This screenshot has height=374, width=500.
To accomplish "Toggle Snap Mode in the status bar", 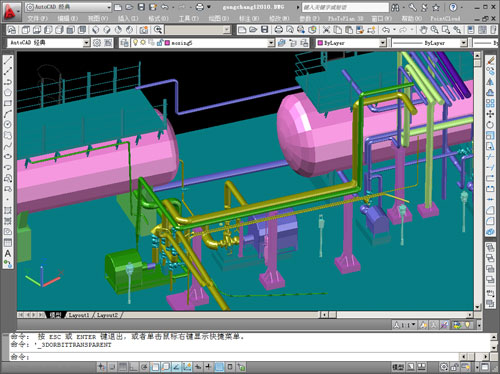I will (112, 367).
